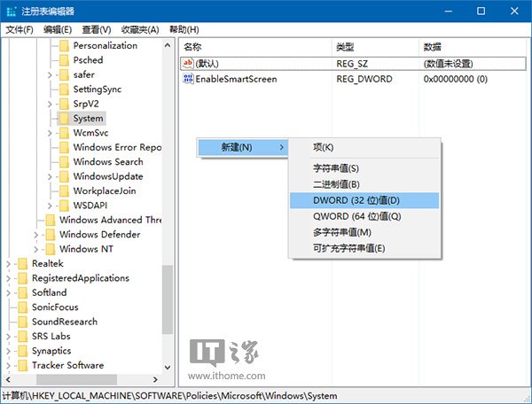Click the SrpV2 folder icon
The width and height of the screenshot is (532, 404).
(x=64, y=104)
